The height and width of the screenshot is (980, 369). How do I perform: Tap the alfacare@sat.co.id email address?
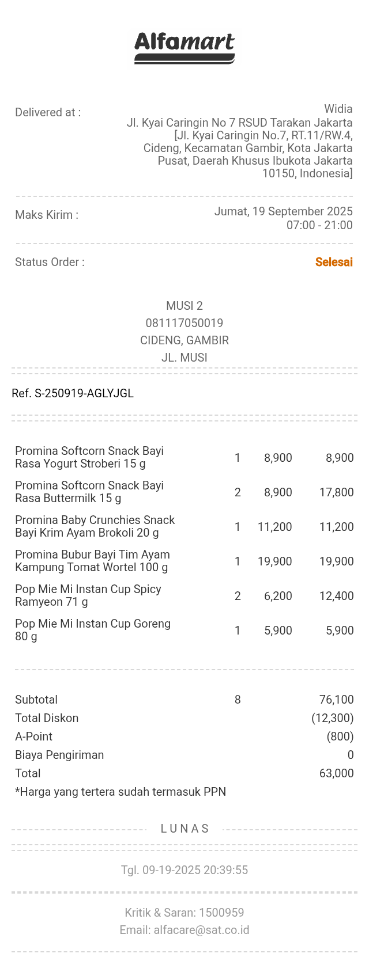tap(201, 930)
